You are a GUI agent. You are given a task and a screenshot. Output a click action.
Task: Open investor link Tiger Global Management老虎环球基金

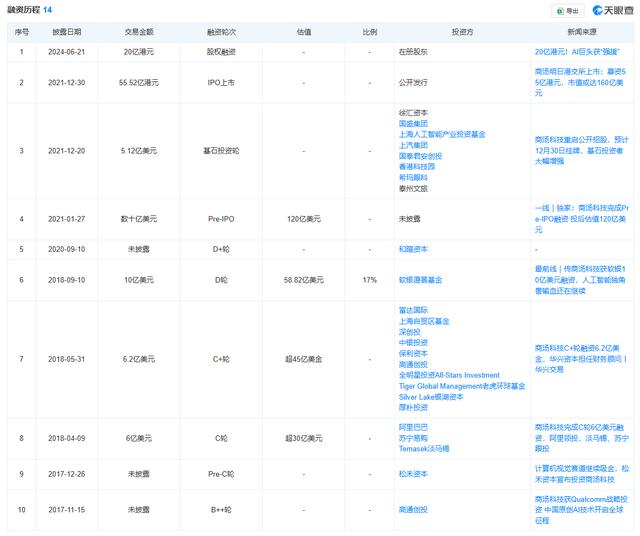pos(462,386)
